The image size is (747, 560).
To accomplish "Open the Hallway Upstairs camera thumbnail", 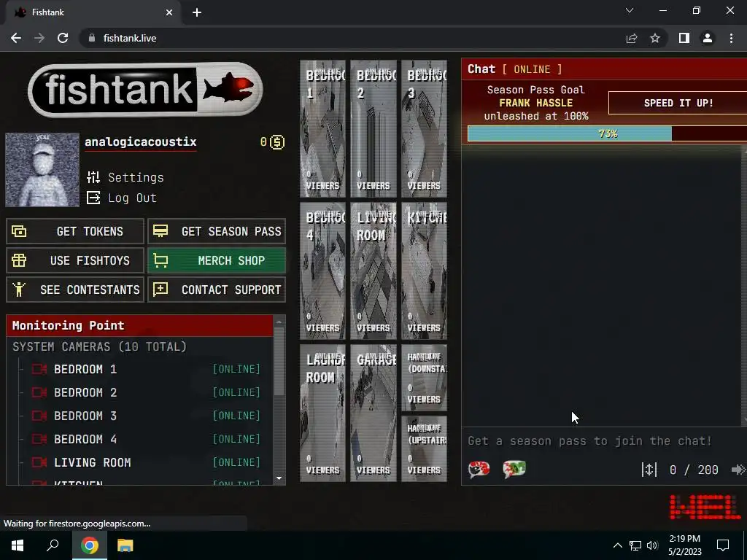I will tap(424, 449).
